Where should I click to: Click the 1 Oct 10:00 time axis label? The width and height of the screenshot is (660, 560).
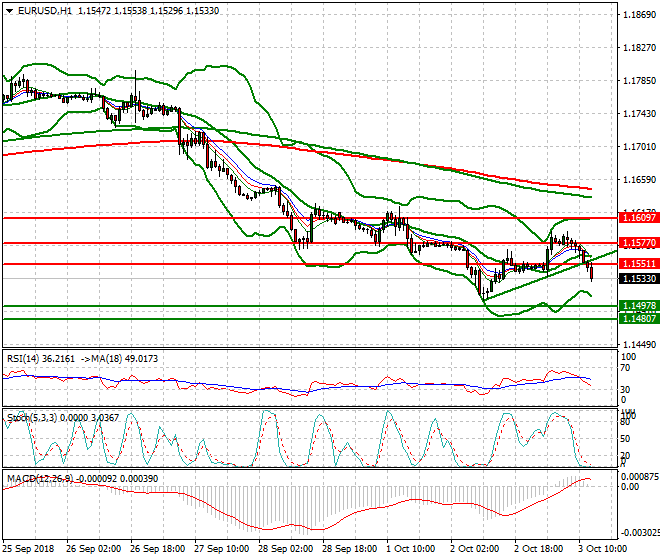pyautogui.click(x=410, y=549)
